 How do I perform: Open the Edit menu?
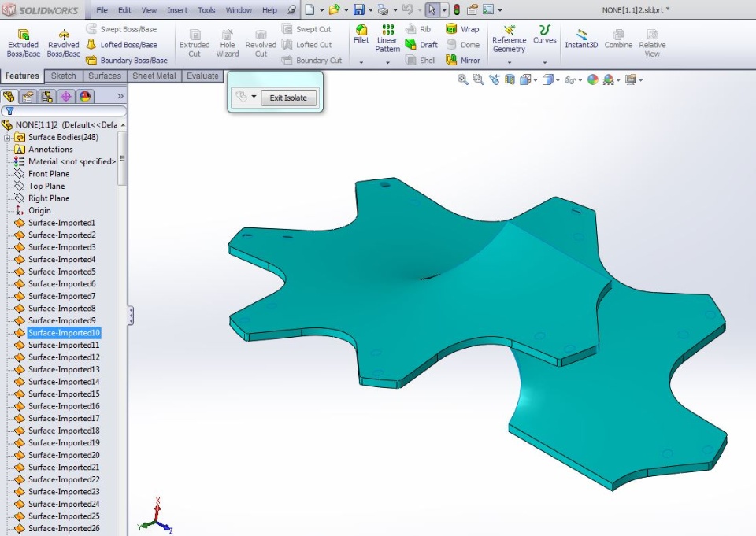pos(124,10)
